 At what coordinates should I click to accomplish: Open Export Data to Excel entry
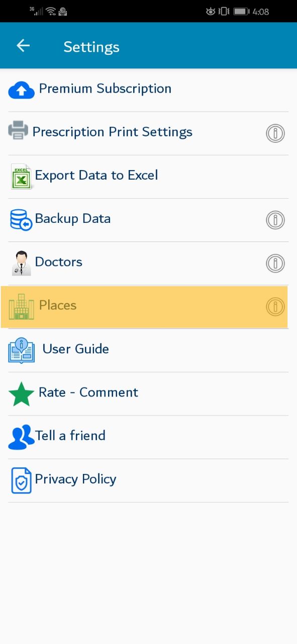click(x=148, y=177)
